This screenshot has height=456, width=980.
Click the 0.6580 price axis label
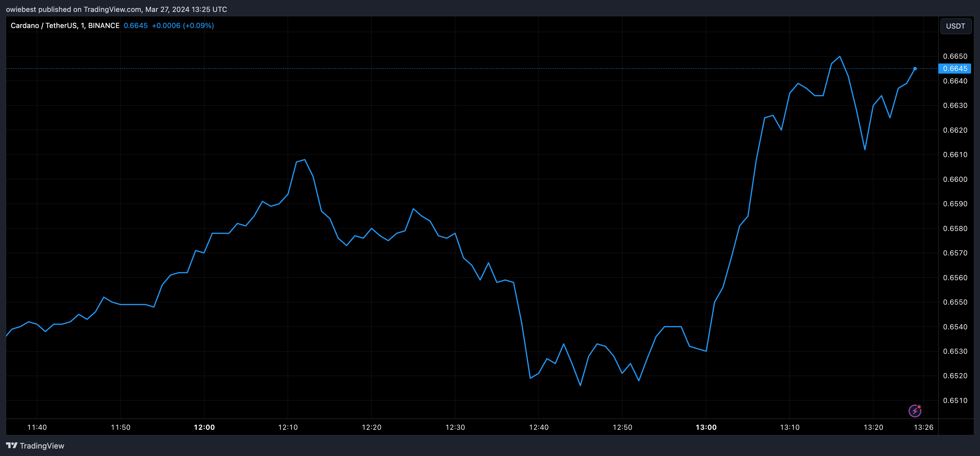[x=955, y=229]
